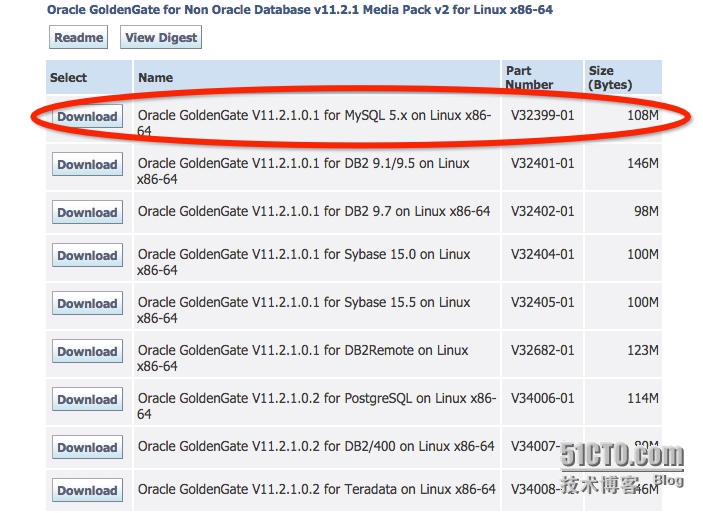The width and height of the screenshot is (703, 513).
Task: Select part number V32404-01
Action: point(542,254)
